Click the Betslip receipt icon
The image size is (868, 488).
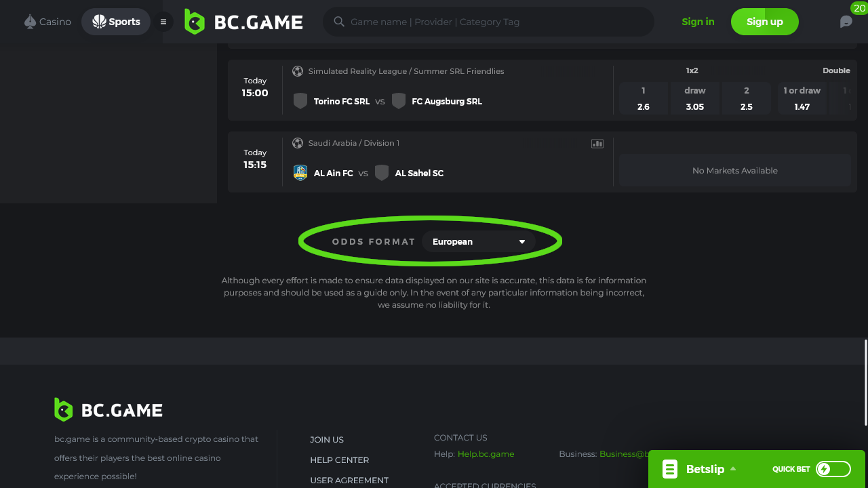pos(670,469)
